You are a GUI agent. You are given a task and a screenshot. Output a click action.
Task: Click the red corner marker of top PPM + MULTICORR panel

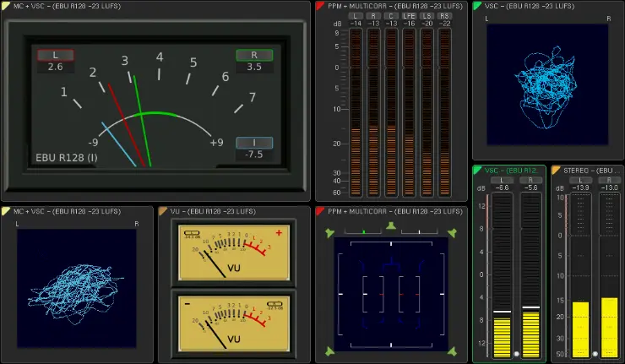point(320,6)
